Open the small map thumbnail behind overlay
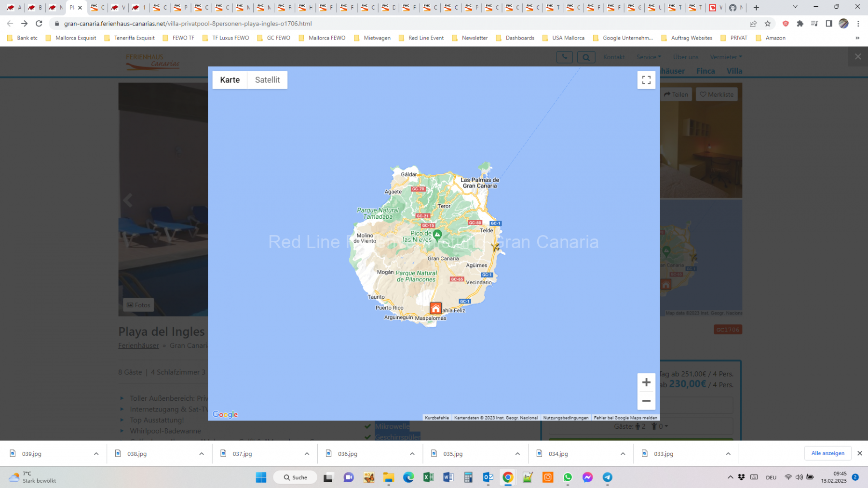Viewport: 868px width, 488px height. tap(701, 258)
